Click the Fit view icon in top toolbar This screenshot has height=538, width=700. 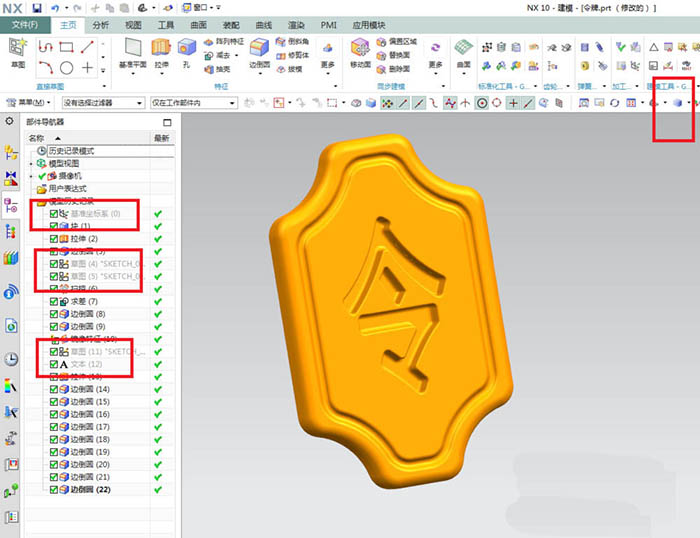[583, 103]
